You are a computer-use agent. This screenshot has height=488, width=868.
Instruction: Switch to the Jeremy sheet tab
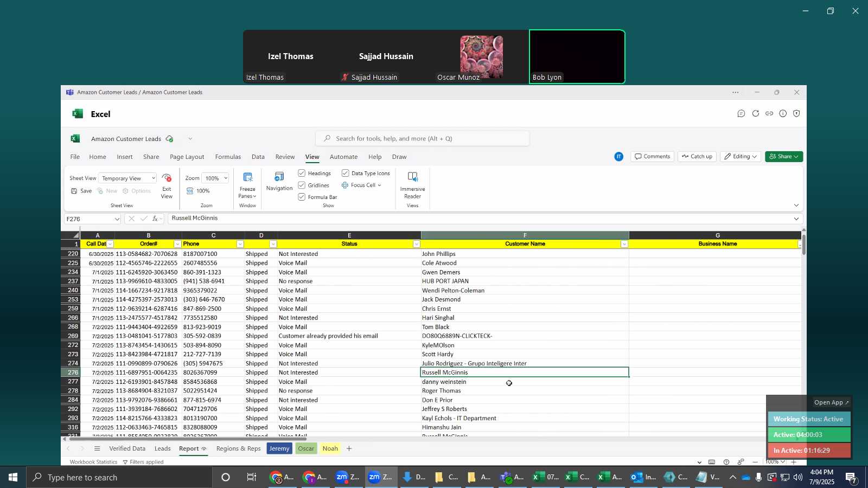[x=279, y=448]
